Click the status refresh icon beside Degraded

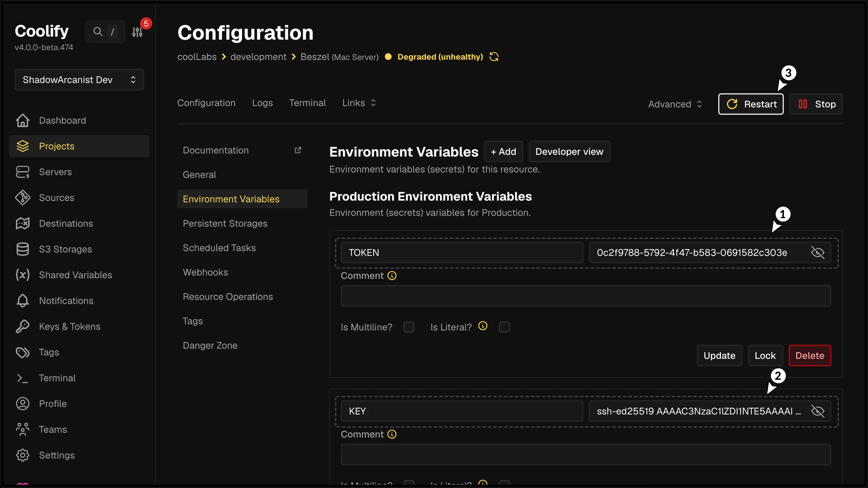(494, 57)
